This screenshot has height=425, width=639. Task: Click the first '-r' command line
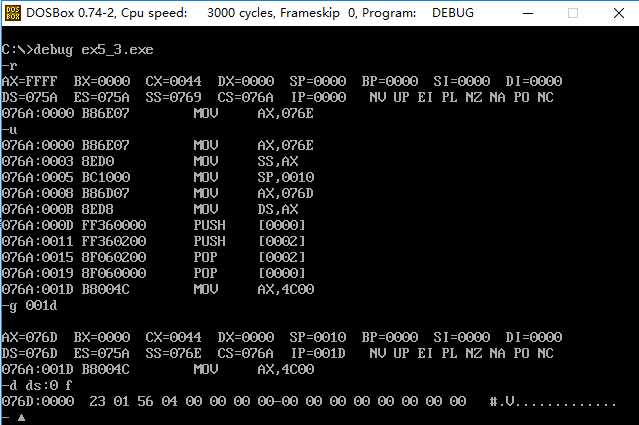[x=9, y=66]
